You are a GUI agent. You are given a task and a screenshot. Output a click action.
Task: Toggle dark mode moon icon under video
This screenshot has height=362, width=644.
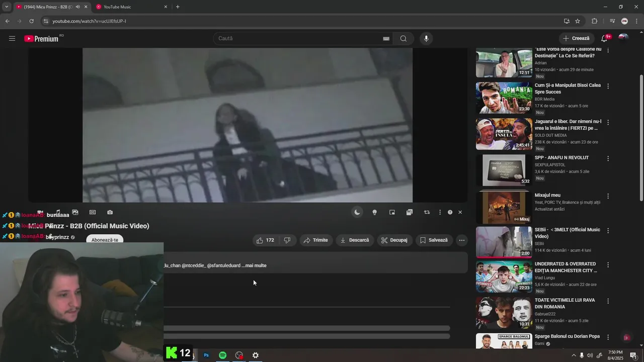pyautogui.click(x=357, y=212)
